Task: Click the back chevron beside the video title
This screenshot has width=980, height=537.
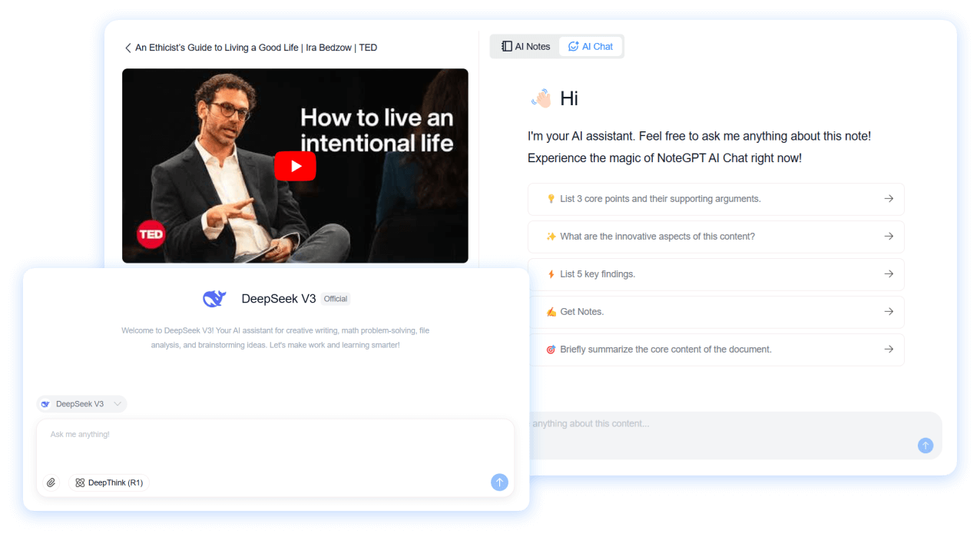Action: click(x=127, y=48)
